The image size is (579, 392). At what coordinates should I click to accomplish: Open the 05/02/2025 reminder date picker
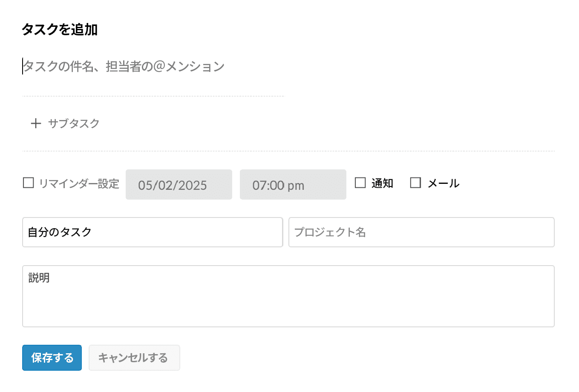(179, 185)
